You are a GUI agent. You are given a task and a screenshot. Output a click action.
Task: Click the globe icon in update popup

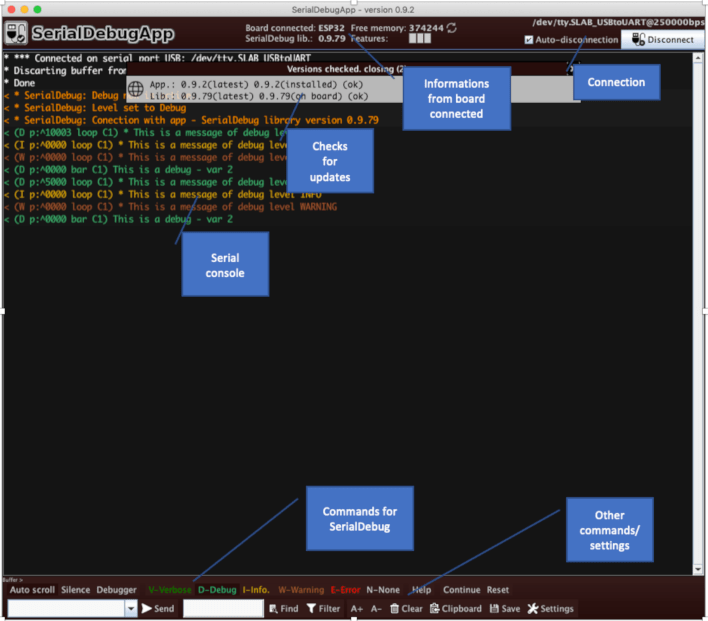pos(136,89)
